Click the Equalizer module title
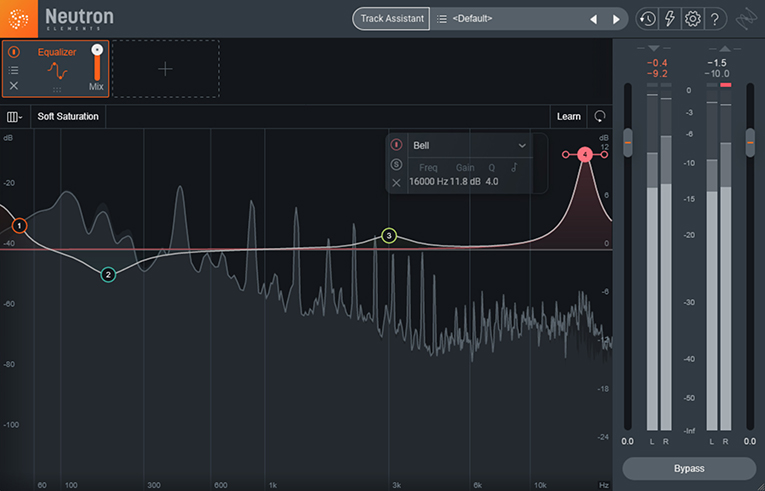765x491 pixels. (57, 52)
